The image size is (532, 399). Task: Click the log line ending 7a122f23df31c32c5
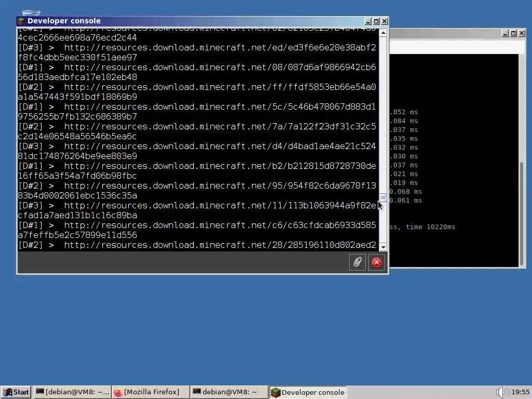pyautogui.click(x=197, y=127)
